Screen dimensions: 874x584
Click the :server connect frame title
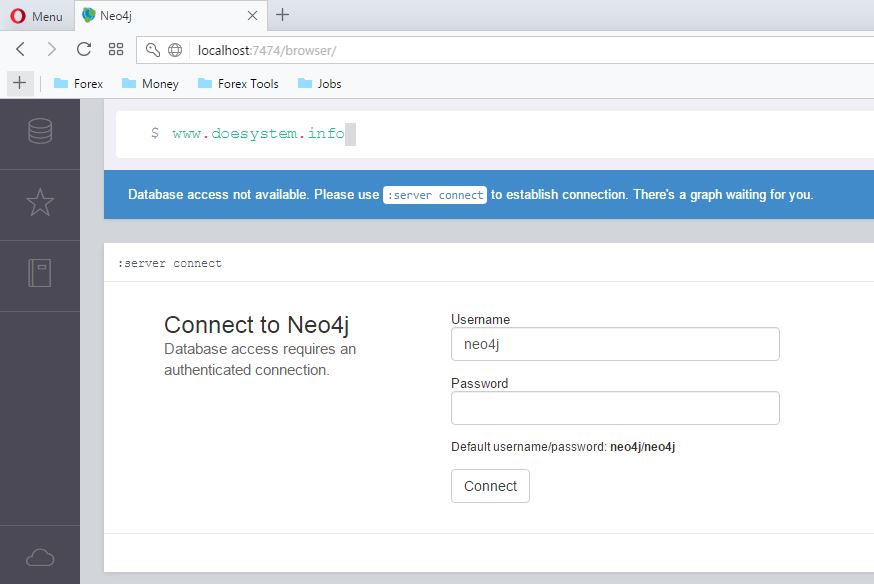pyautogui.click(x=169, y=263)
